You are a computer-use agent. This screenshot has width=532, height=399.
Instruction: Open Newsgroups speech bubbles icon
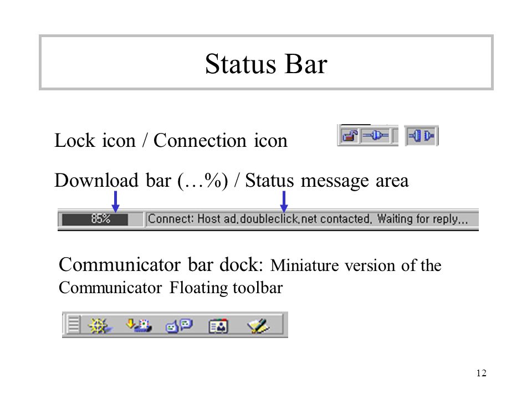pos(179,326)
